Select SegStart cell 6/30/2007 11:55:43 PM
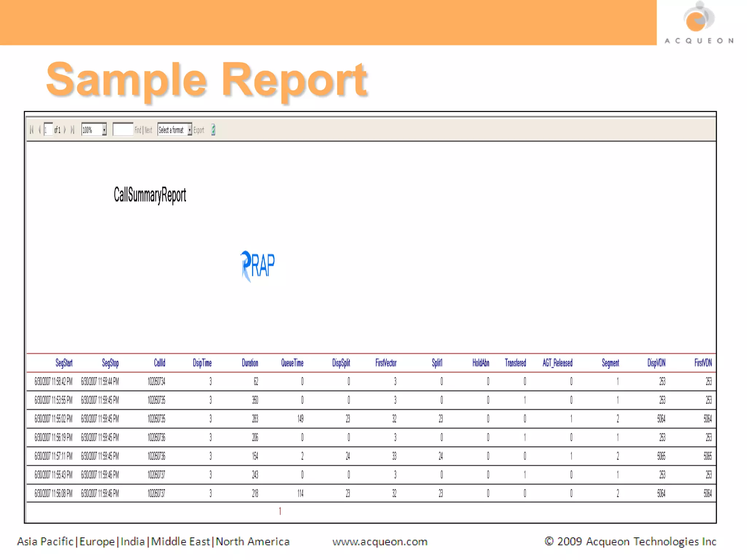 point(53,475)
